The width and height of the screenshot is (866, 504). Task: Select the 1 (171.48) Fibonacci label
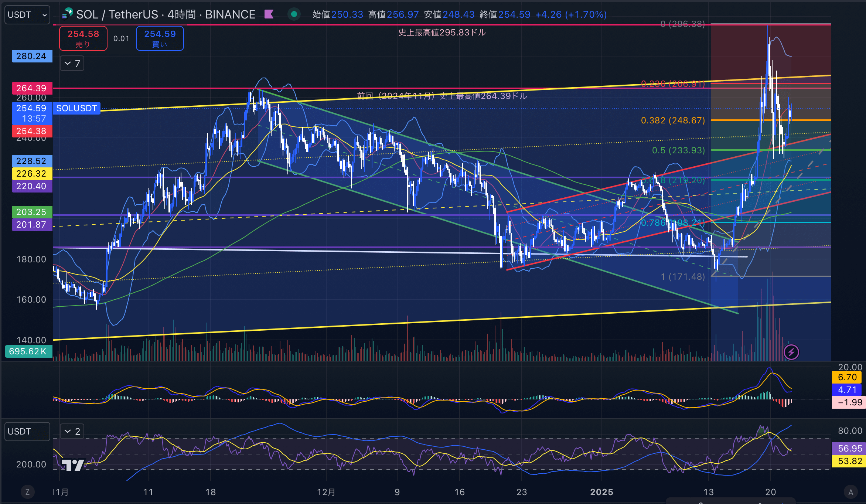click(683, 276)
